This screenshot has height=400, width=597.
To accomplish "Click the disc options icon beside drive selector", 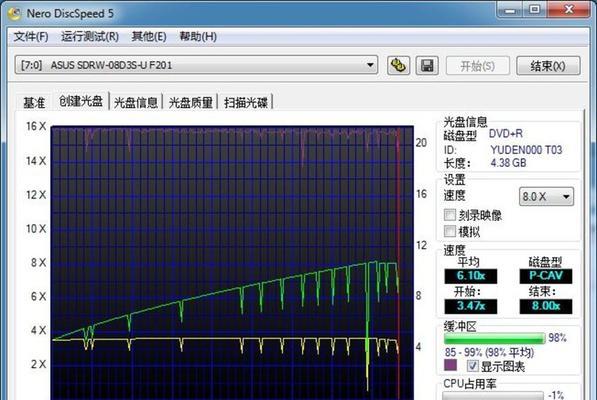I will pos(398,65).
